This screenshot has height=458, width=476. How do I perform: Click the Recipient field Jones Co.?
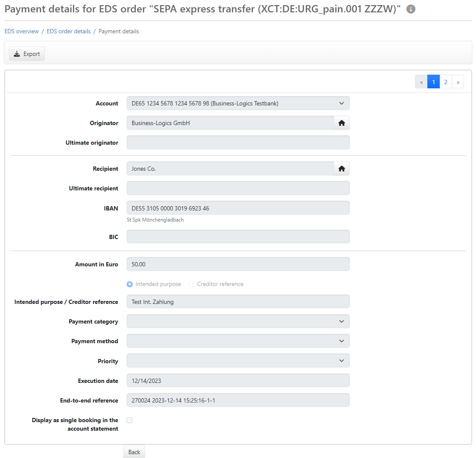click(230, 169)
